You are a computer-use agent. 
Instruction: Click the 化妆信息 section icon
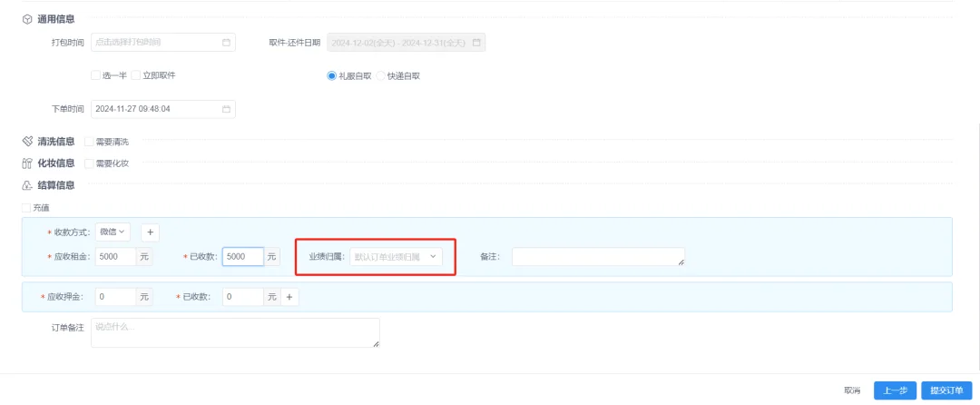click(27, 163)
